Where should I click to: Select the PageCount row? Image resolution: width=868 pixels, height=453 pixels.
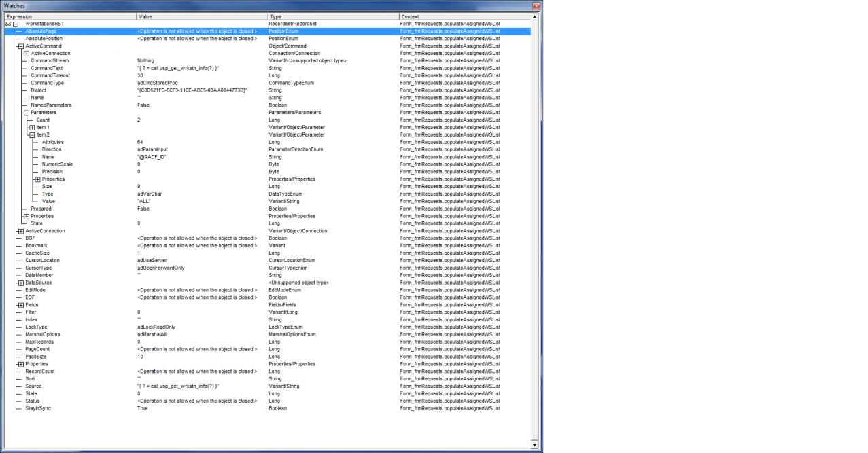(267, 349)
